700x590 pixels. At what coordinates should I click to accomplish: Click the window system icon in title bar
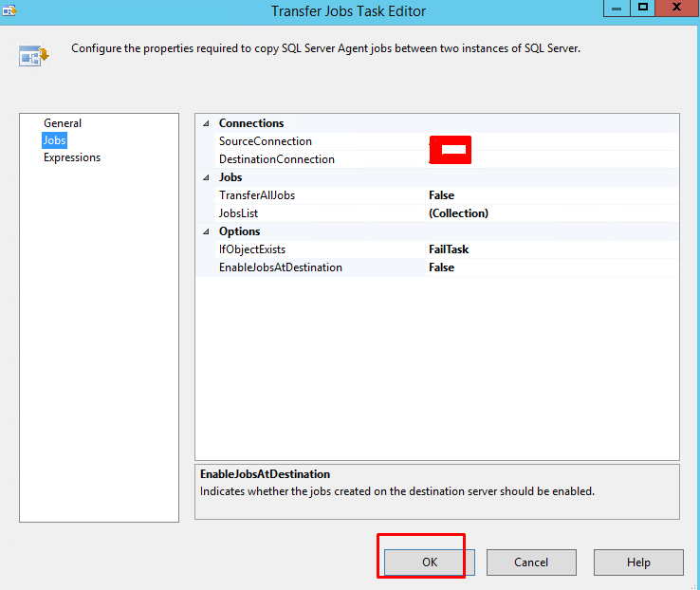[x=8, y=10]
